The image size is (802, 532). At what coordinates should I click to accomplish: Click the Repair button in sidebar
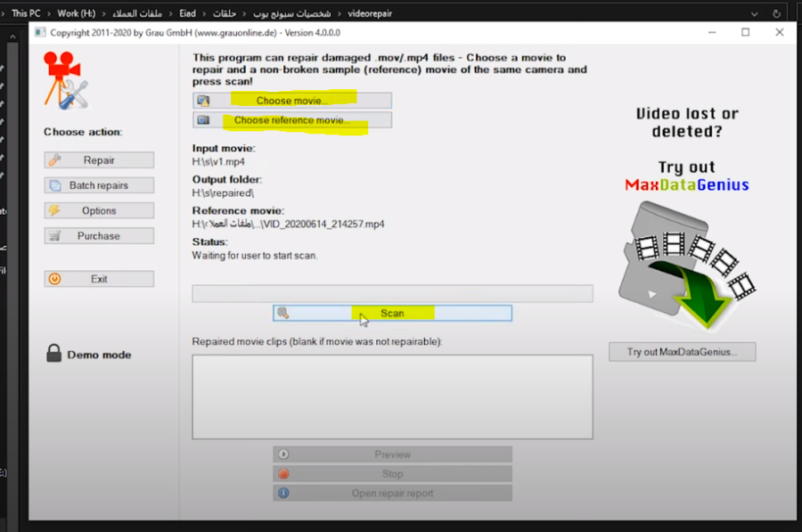pos(99,160)
